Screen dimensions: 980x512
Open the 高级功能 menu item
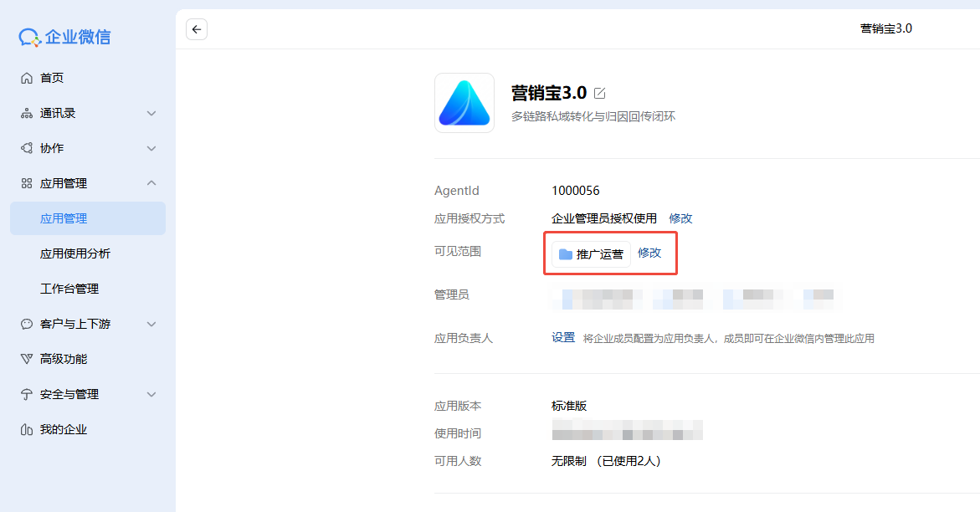(x=88, y=359)
